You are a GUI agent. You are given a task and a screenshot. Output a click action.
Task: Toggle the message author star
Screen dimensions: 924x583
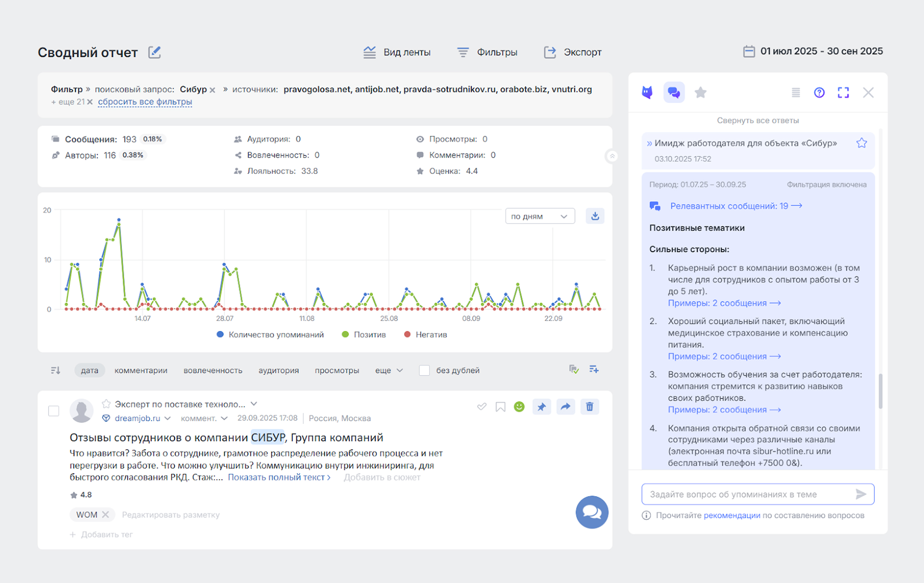pos(106,404)
